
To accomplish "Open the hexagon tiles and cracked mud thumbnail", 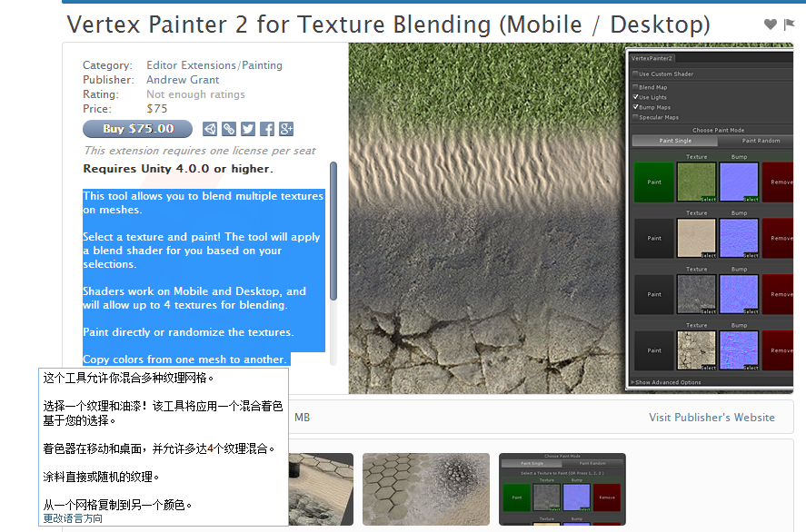I will tap(426, 488).
